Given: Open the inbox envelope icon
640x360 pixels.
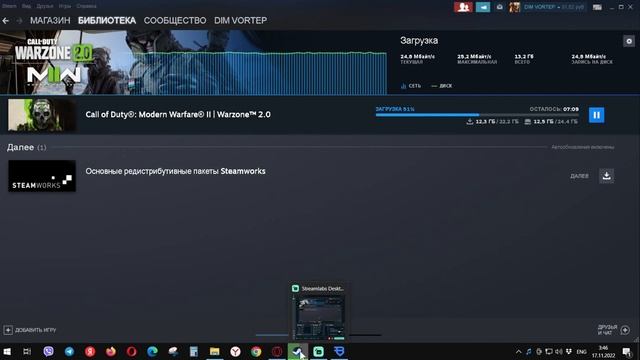Looking at the screenshot, I should [x=500, y=7].
